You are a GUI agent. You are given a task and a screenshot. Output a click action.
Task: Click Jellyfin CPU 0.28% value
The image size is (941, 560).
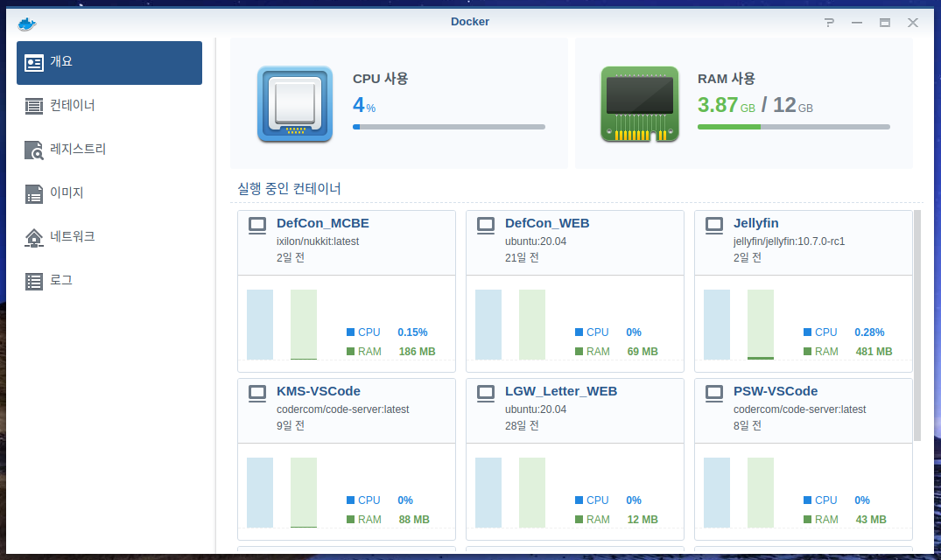[x=869, y=332]
